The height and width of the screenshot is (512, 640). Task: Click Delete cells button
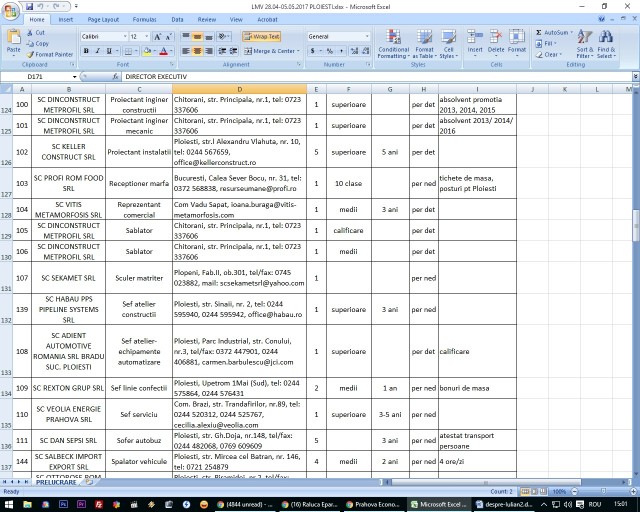point(496,42)
